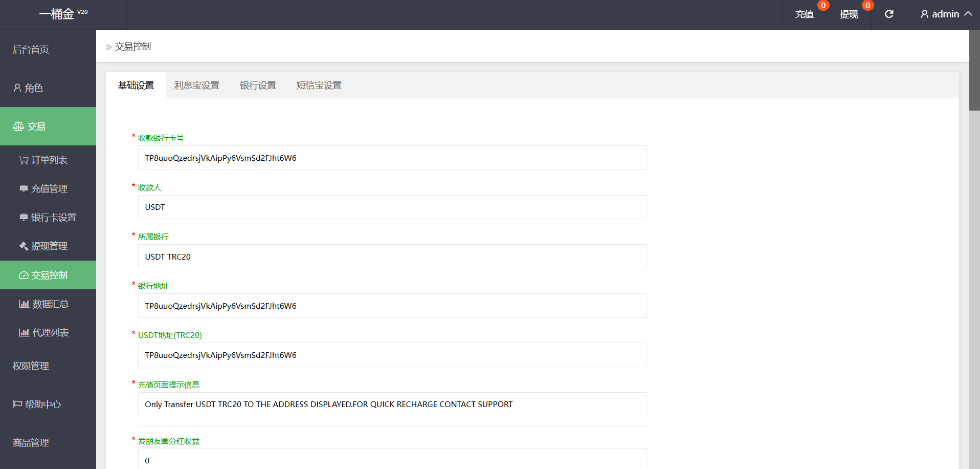
Task: Focus the 收款银行卡号 input field
Action: click(x=392, y=158)
